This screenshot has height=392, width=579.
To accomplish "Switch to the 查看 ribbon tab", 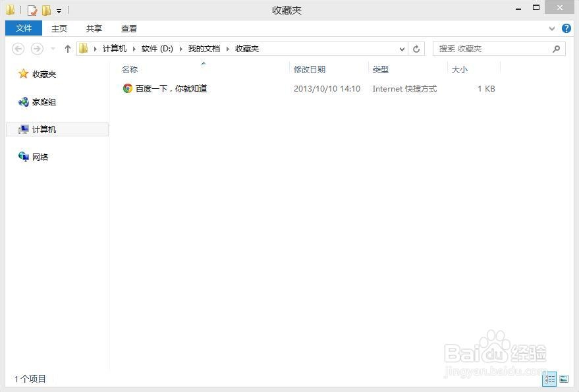I will (129, 28).
